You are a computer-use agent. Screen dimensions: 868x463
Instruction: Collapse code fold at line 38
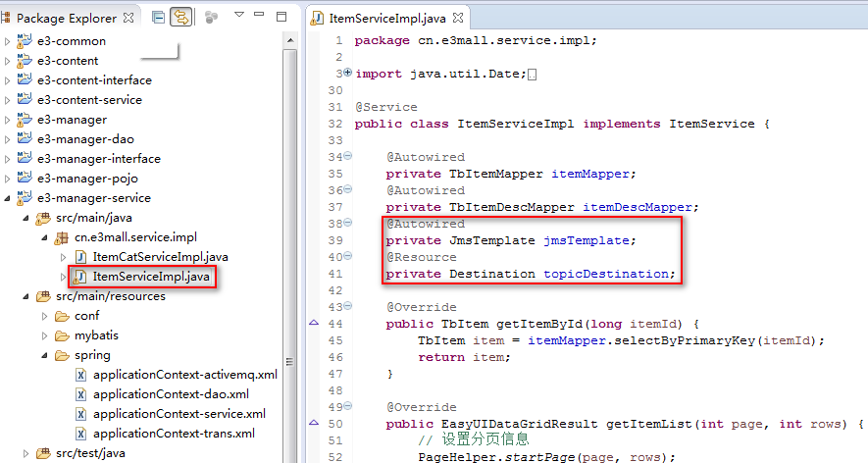347,223
